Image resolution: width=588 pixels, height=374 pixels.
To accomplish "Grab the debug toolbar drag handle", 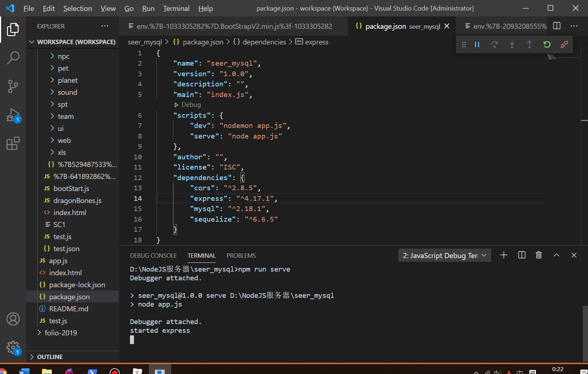I will tap(464, 44).
